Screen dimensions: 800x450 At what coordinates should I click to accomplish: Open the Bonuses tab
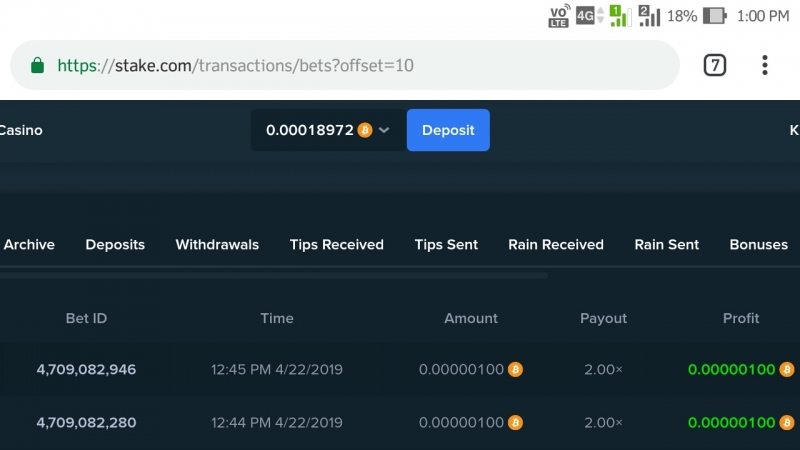759,244
